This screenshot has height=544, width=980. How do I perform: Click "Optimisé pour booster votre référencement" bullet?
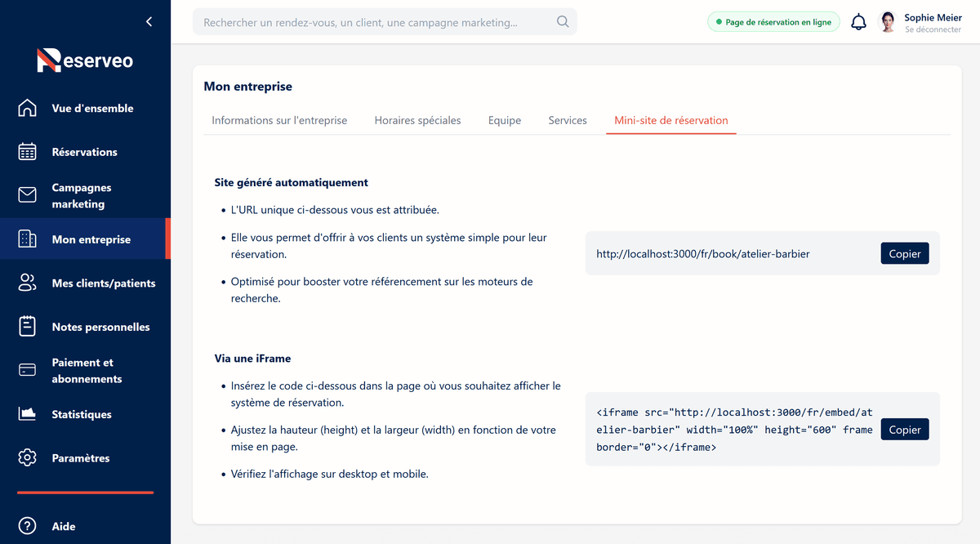click(x=382, y=290)
